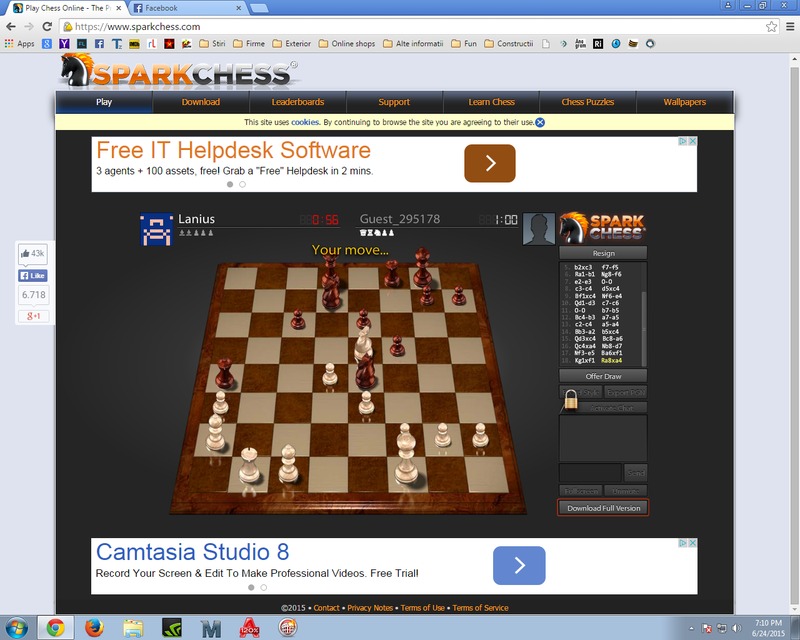This screenshot has width=800, height=640.
Task: Open the Firme bookmarks folder
Action: tap(249, 44)
